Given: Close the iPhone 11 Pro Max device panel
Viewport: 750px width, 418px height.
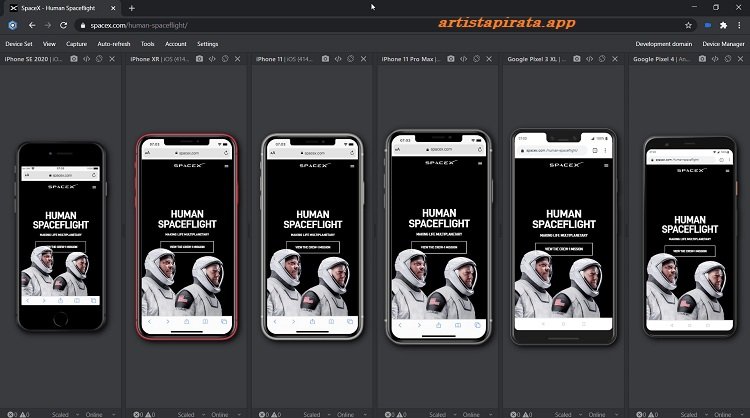Looking at the screenshot, I should pos(489,59).
